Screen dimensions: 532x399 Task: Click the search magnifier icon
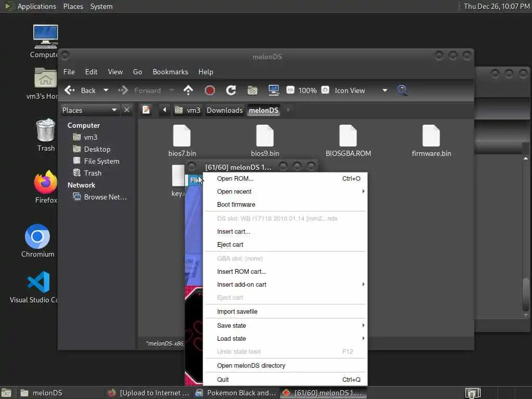(x=403, y=90)
